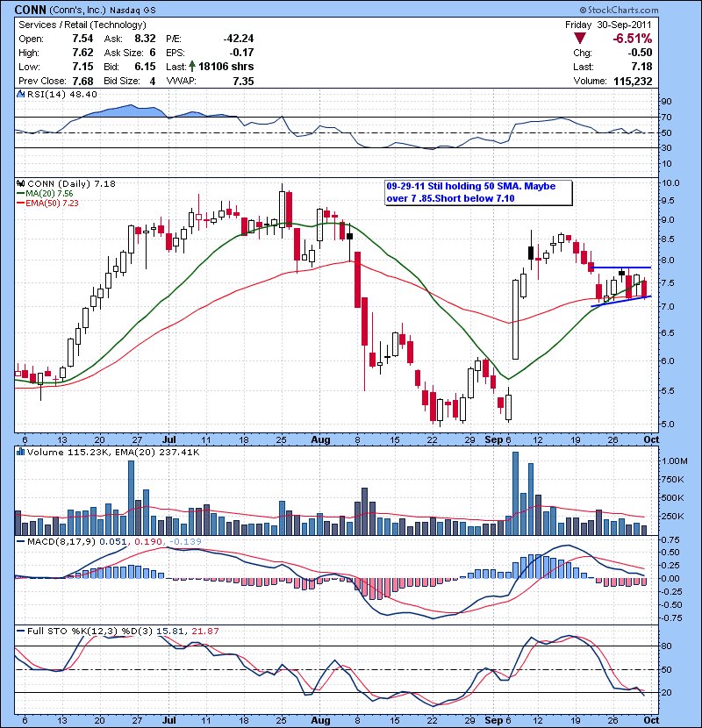Click the Full STO %K value 15.81
Image resolution: width=702 pixels, height=728 pixels.
pos(171,631)
